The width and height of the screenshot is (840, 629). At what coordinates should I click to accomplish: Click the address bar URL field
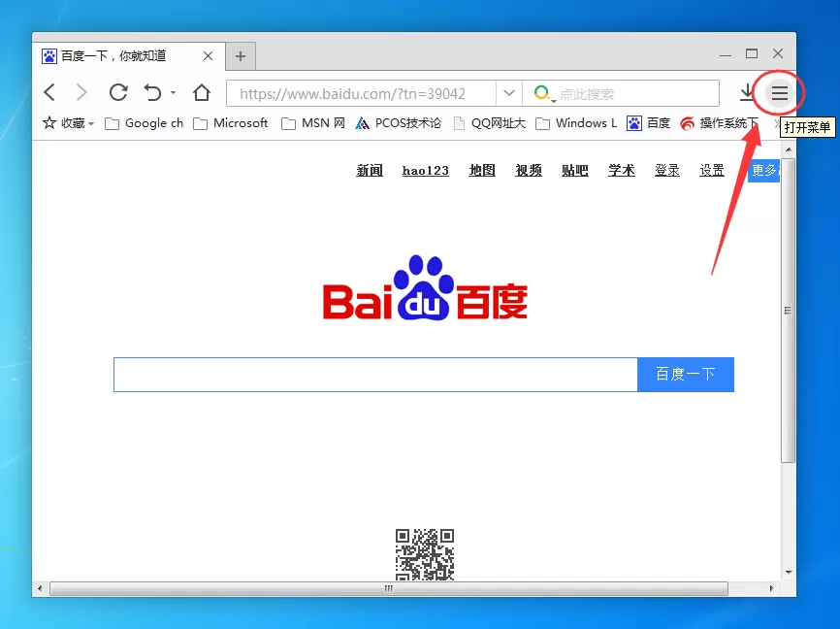(x=362, y=93)
